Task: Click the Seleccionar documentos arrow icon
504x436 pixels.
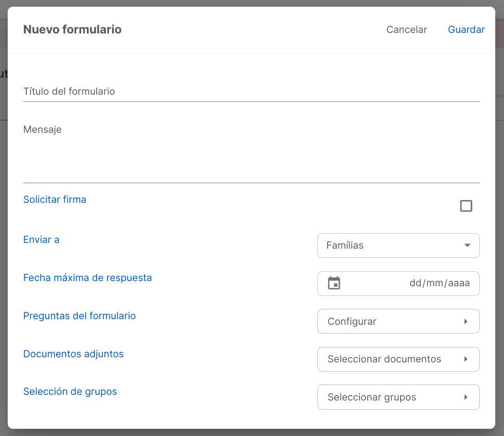Action: tap(466, 359)
